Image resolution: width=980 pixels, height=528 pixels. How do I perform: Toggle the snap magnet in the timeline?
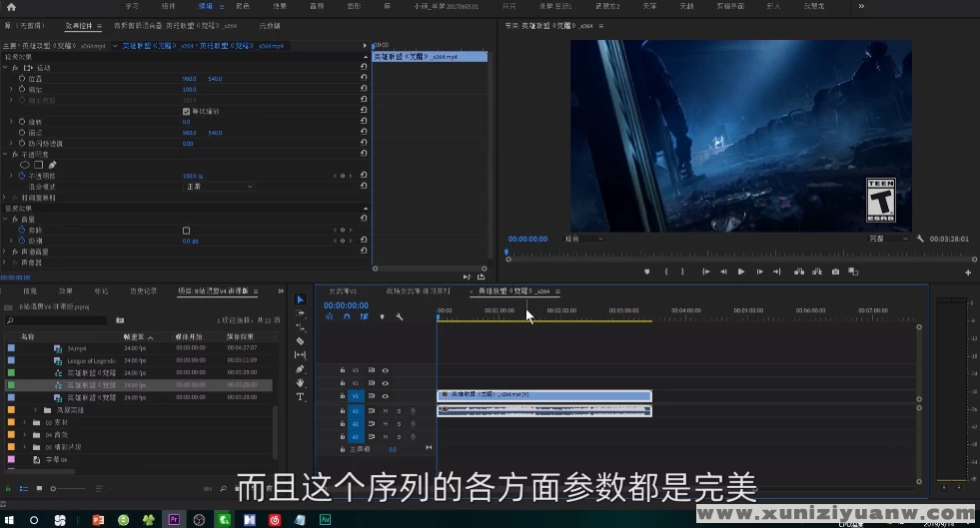347,316
